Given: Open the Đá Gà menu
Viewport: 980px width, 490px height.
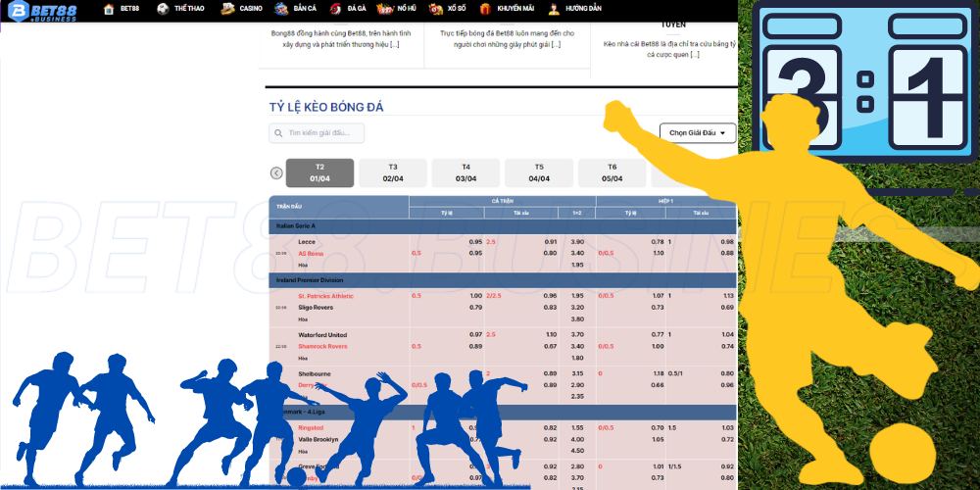Looking at the screenshot, I should [x=357, y=9].
